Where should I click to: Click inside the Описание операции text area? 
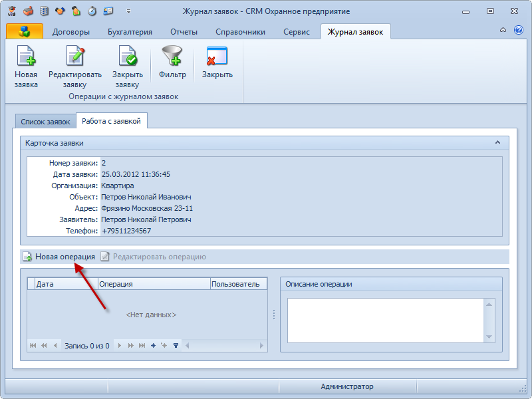click(x=386, y=321)
